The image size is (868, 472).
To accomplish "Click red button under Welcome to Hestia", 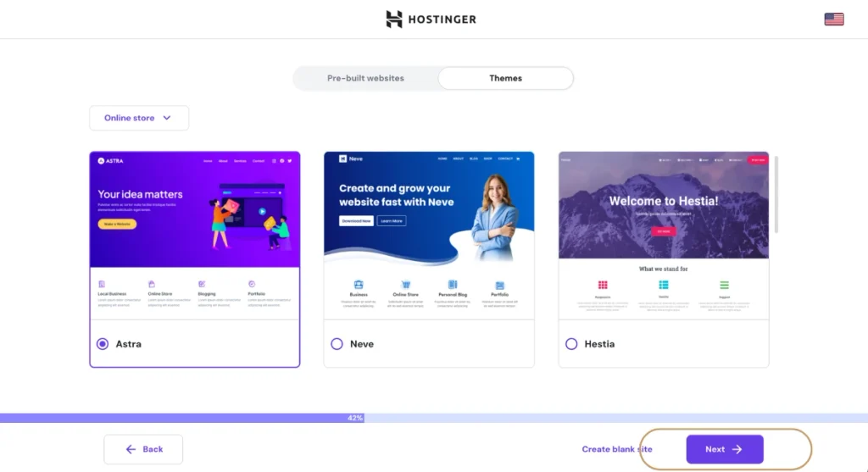I will pos(663,231).
